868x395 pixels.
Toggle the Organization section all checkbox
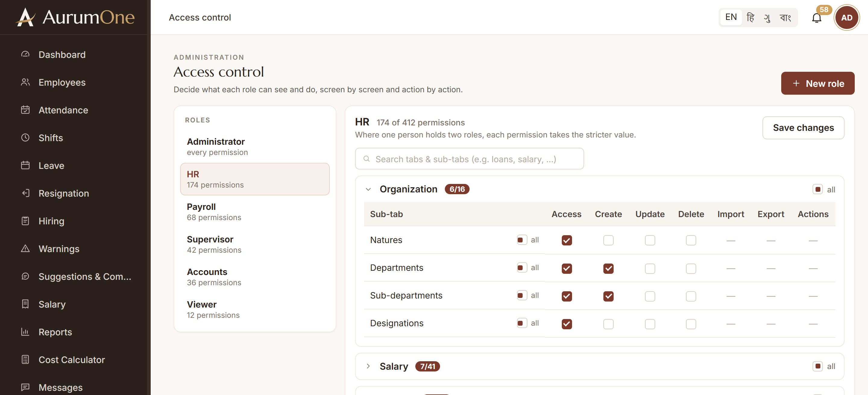[x=817, y=189]
